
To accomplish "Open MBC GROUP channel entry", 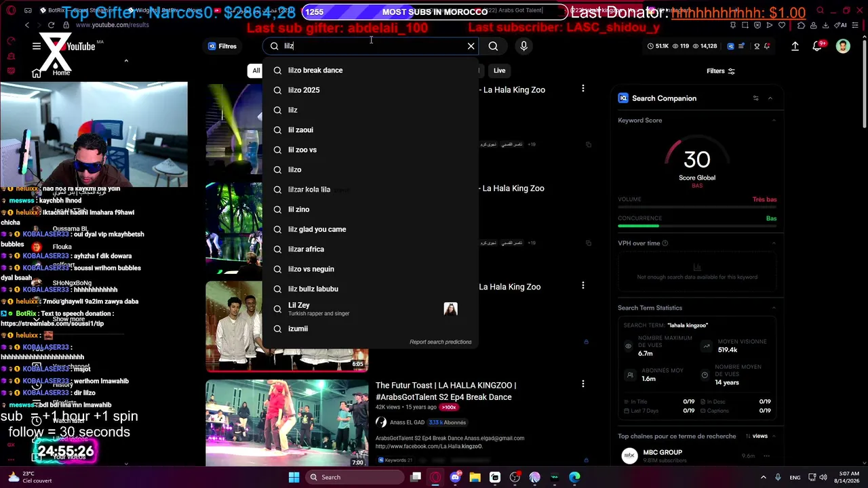I will (x=696, y=456).
